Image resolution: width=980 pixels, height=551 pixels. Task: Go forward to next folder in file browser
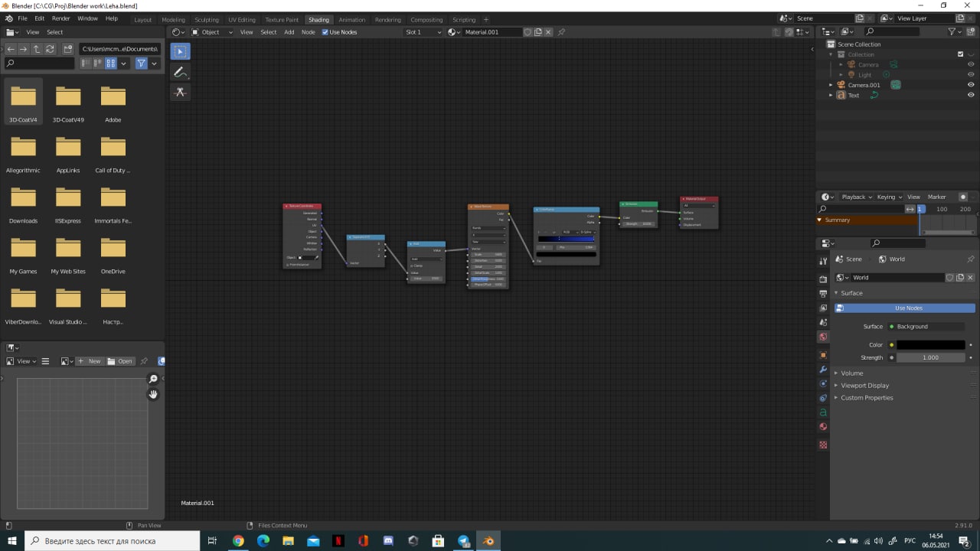[x=24, y=49]
